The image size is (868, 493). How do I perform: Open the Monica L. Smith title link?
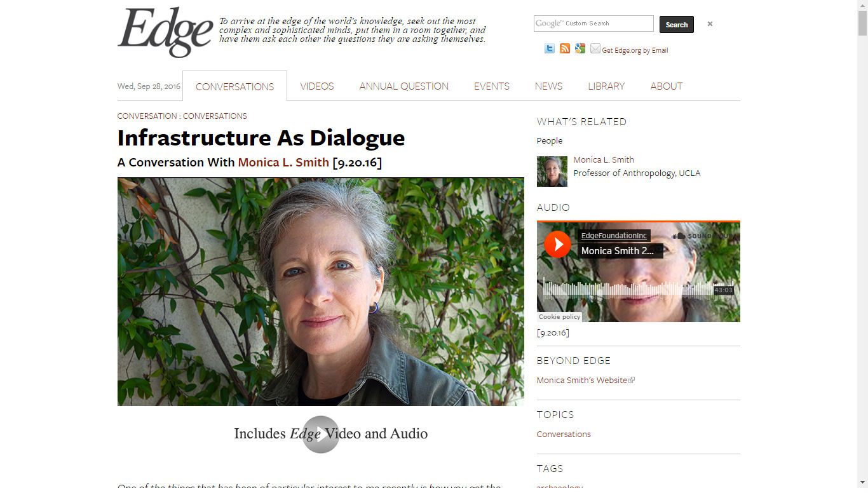283,163
